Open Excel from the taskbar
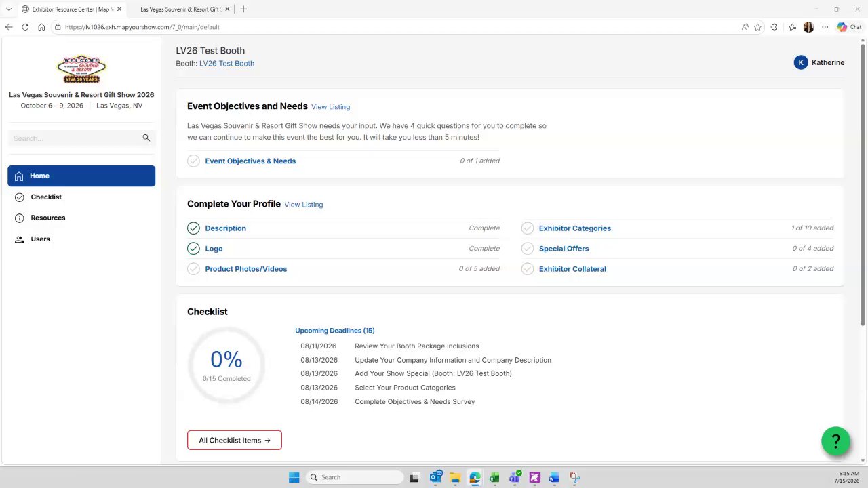The image size is (868, 488). (x=494, y=477)
